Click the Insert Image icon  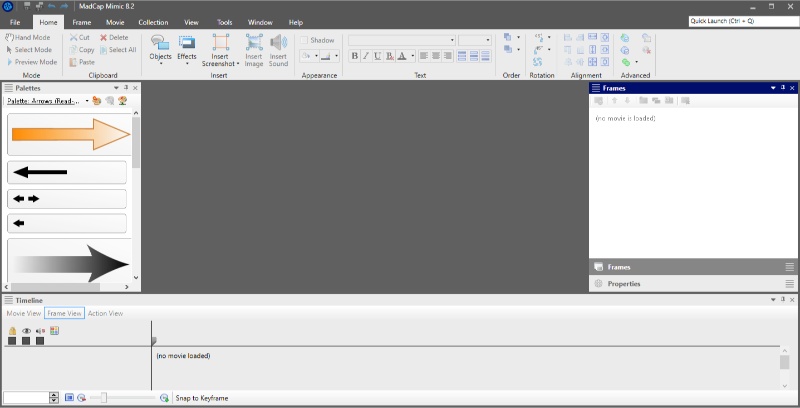[x=254, y=42]
